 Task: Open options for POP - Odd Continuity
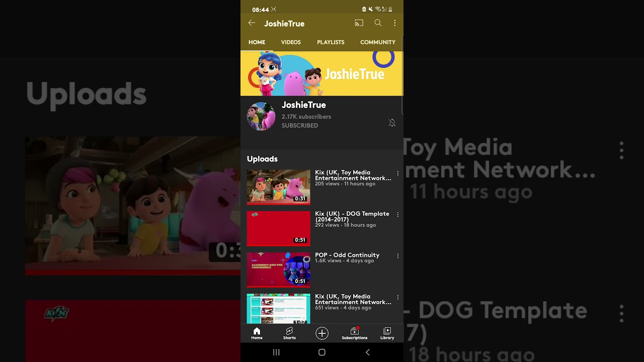point(397,256)
